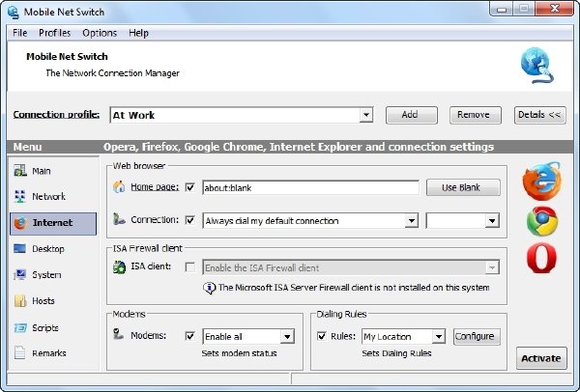Open the Profiles menu
The width and height of the screenshot is (580, 392).
(x=55, y=33)
